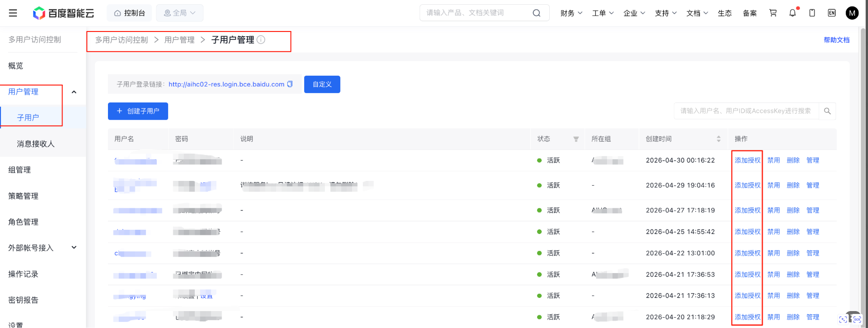Click 添加授权 for the 2026-04-30 00:16:22 user

coord(747,160)
